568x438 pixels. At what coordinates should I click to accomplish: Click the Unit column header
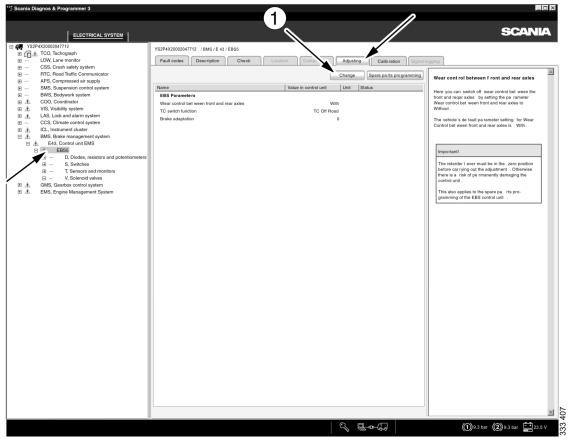[349, 88]
